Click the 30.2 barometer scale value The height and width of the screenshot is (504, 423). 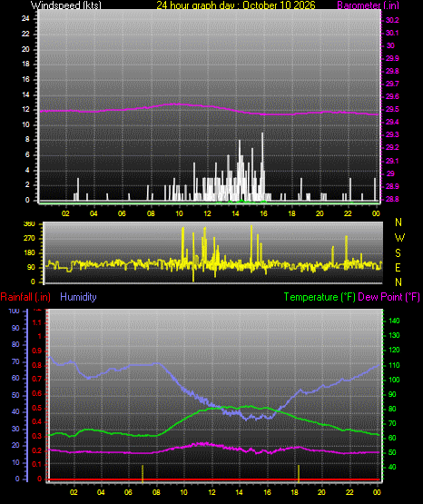point(392,20)
